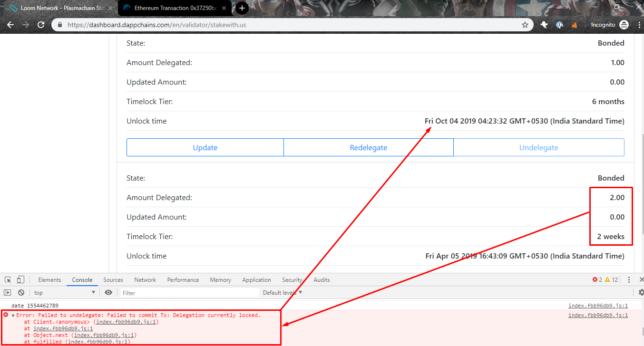Switch to the Network panel tab
The width and height of the screenshot is (644, 346).
[x=145, y=279]
